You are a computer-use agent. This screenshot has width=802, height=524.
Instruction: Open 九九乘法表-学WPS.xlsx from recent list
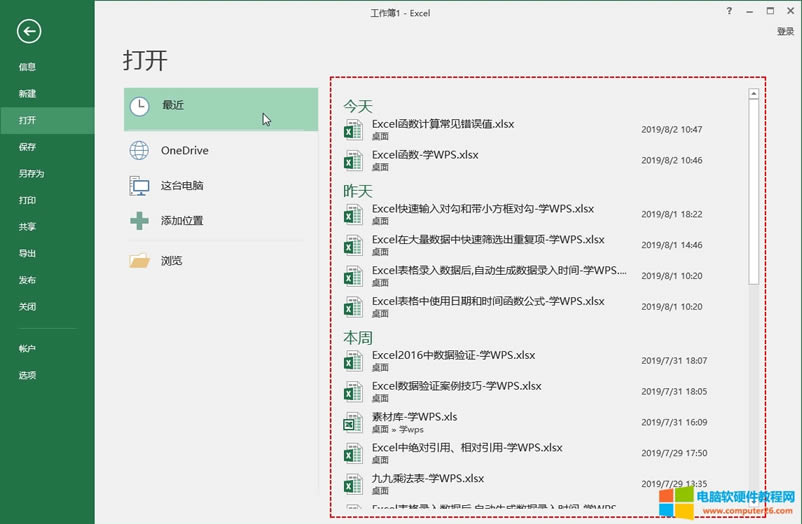(x=427, y=478)
